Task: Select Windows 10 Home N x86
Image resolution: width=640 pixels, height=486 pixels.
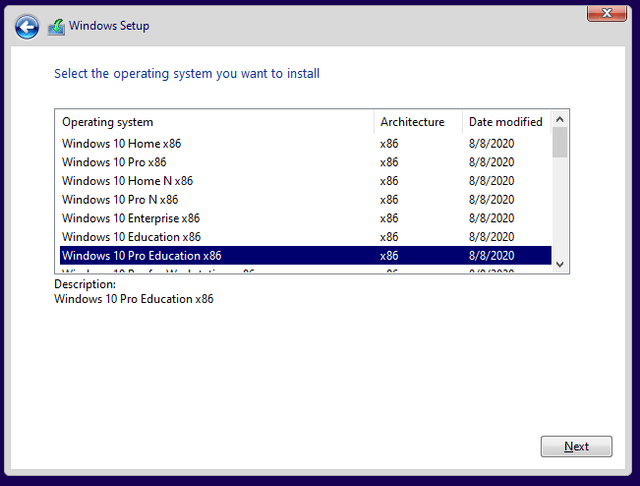Action: tap(305, 181)
